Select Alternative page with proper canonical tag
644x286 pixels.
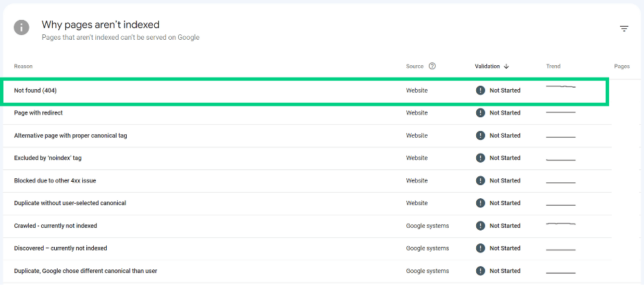pyautogui.click(x=71, y=136)
